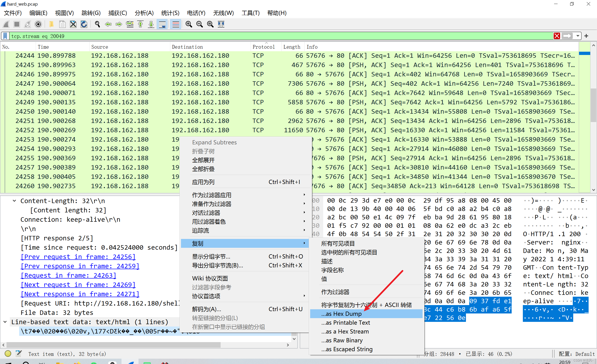Click the colorize packet list icon
The image size is (597, 364).
click(176, 24)
